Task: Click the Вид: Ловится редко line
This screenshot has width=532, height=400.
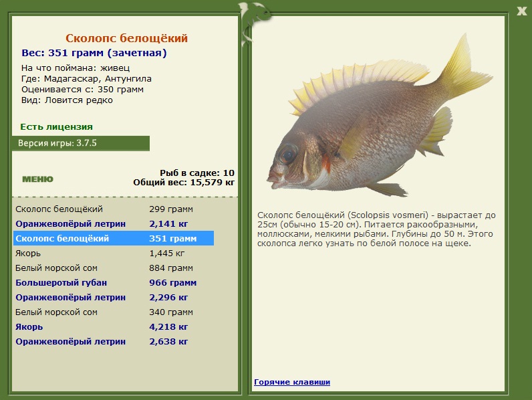Action: coord(67,100)
